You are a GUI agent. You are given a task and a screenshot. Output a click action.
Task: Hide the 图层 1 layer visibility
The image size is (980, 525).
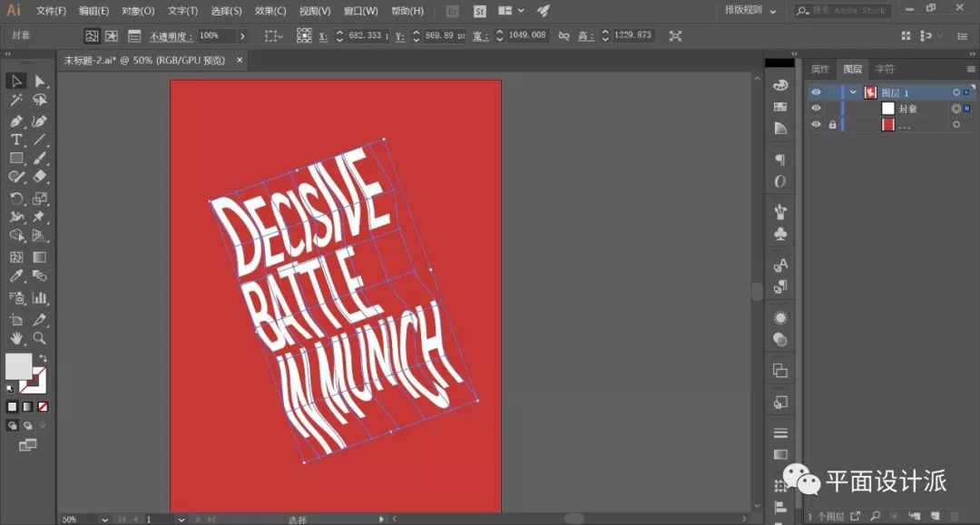coord(816,92)
